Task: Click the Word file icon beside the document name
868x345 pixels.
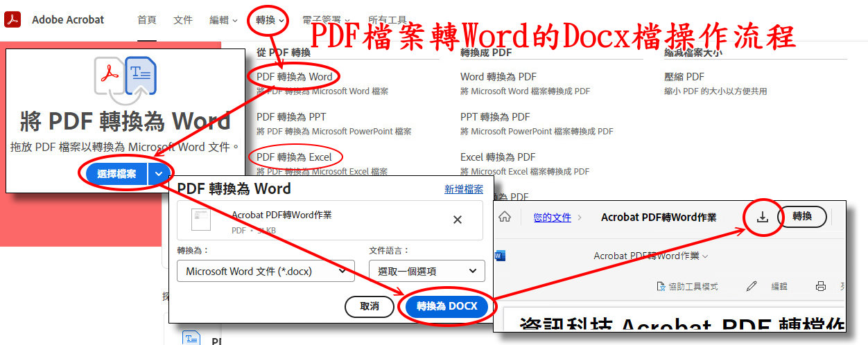Action: point(499,256)
